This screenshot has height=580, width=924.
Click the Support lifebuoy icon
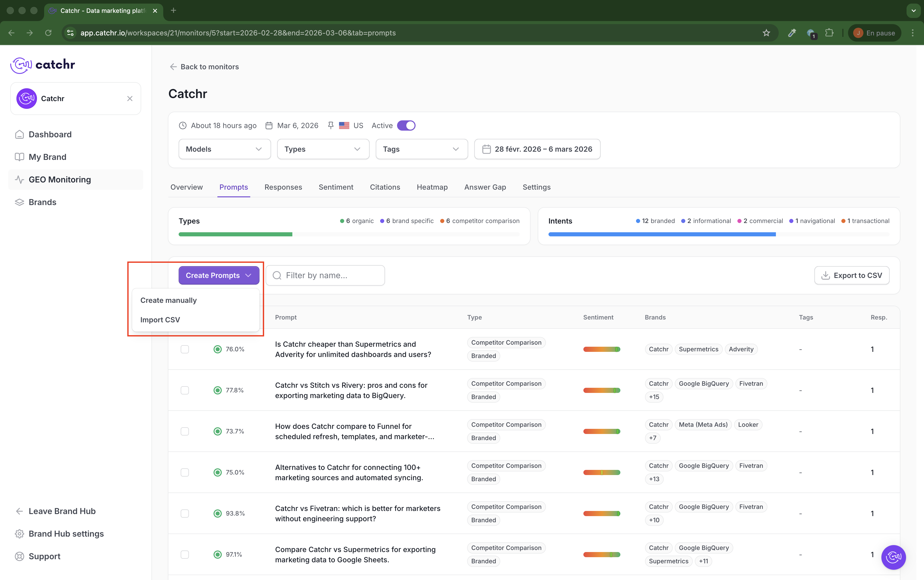click(19, 556)
